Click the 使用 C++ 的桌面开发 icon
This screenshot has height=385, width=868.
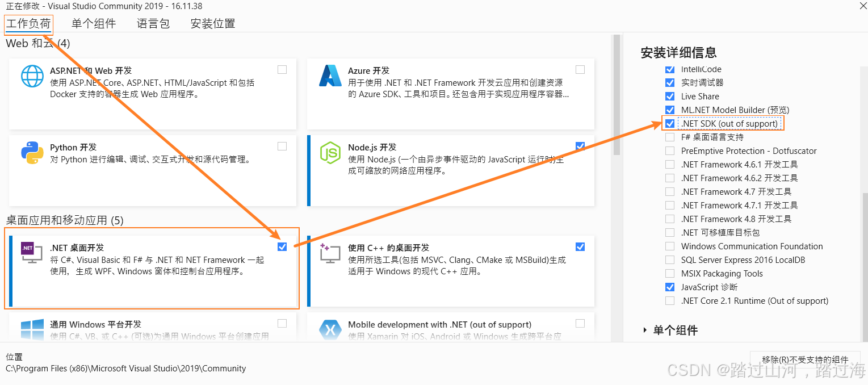329,253
